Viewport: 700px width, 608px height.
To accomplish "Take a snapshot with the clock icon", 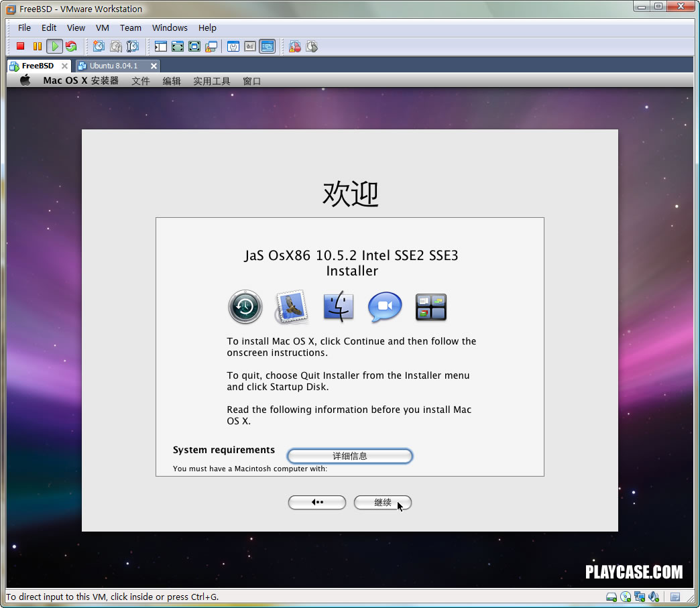I will click(99, 46).
